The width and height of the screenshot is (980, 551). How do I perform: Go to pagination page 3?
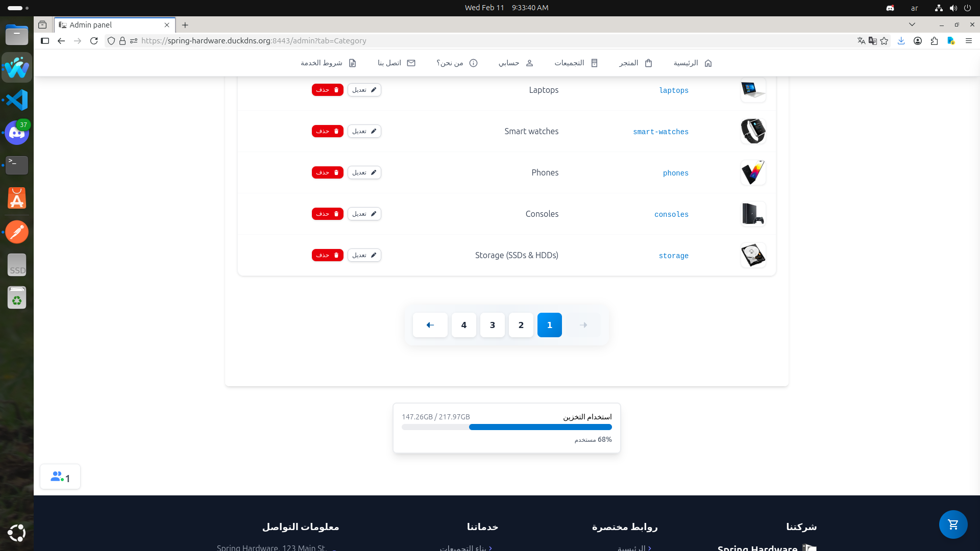492,325
